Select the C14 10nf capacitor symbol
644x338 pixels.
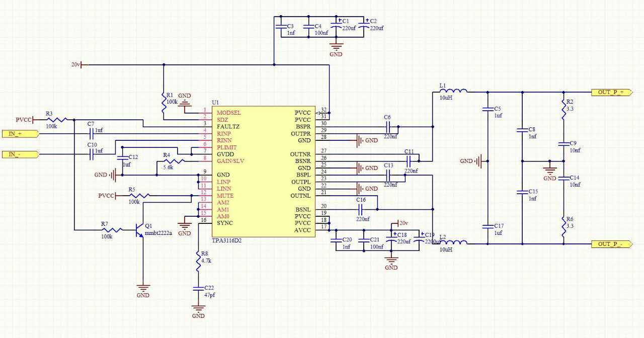tap(563, 178)
